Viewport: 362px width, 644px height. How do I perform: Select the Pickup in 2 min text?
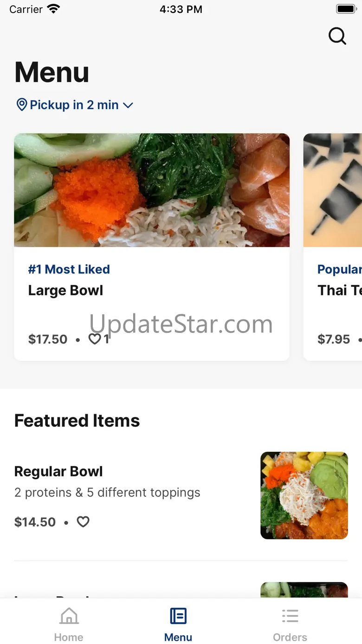(74, 105)
